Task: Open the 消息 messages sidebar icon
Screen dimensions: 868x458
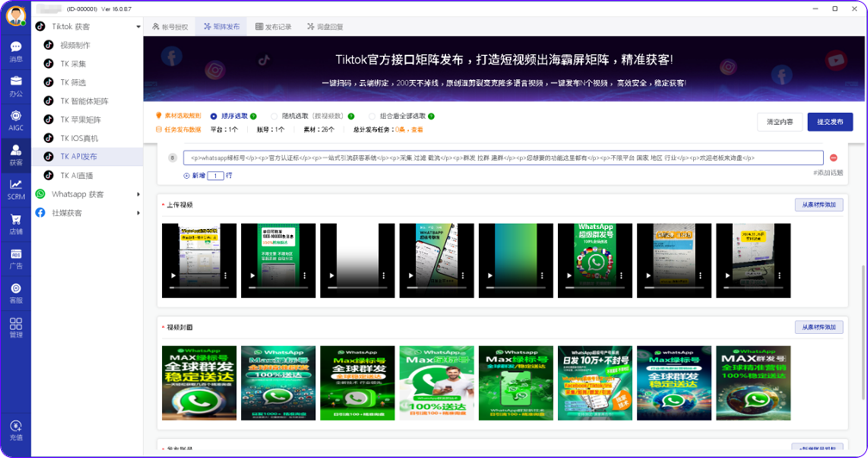Action: (16, 52)
